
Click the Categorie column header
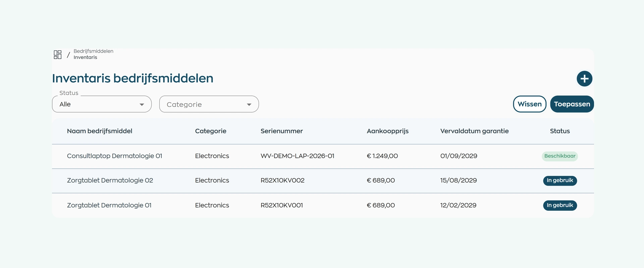tap(211, 131)
